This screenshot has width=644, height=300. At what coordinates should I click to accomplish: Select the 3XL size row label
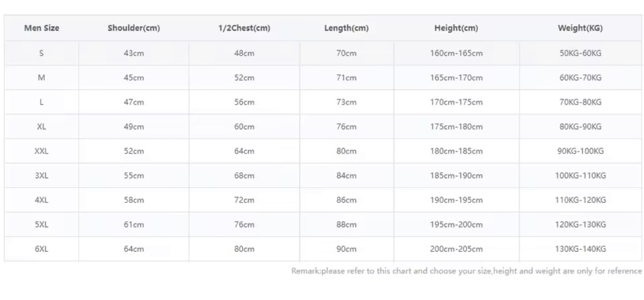coord(41,176)
